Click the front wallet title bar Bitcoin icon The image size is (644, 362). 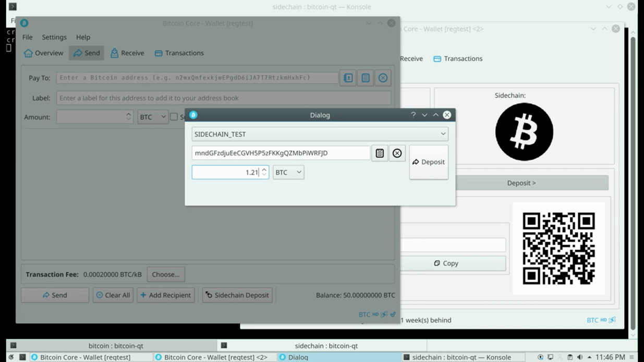click(x=24, y=23)
